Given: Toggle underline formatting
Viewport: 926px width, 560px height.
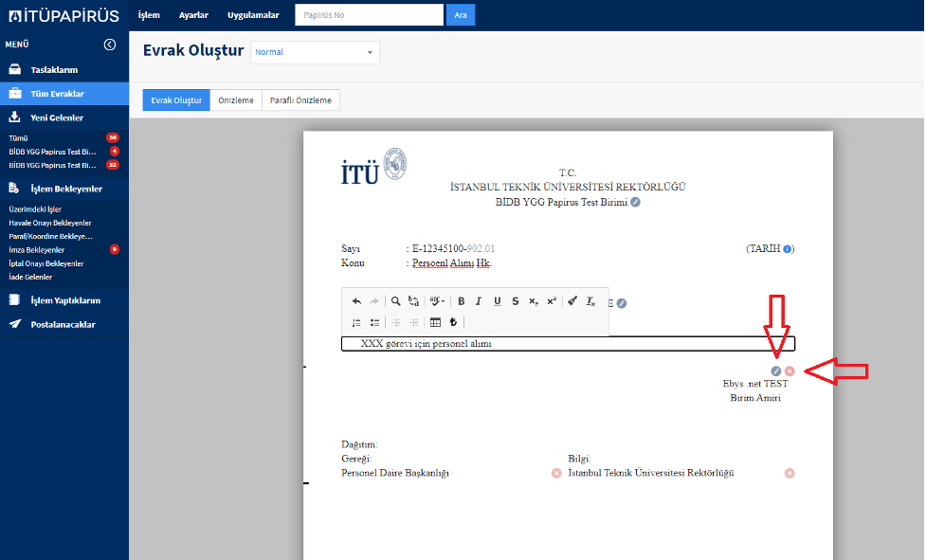Looking at the screenshot, I should [x=498, y=301].
